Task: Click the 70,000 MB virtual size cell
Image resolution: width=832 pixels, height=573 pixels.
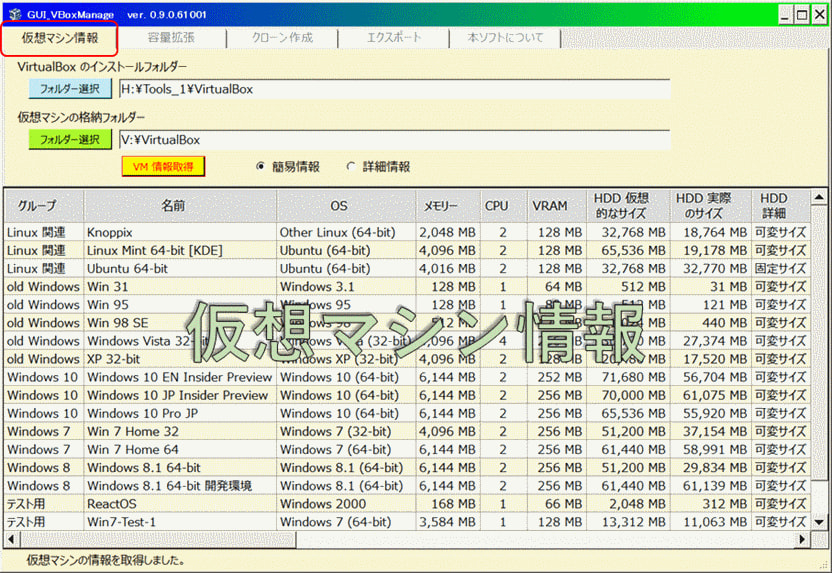Action: [x=628, y=395]
